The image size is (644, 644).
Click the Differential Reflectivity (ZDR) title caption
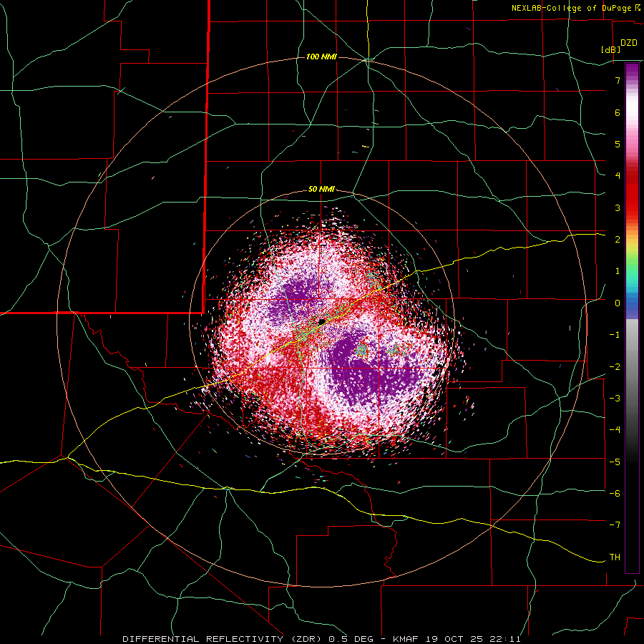coord(321,639)
